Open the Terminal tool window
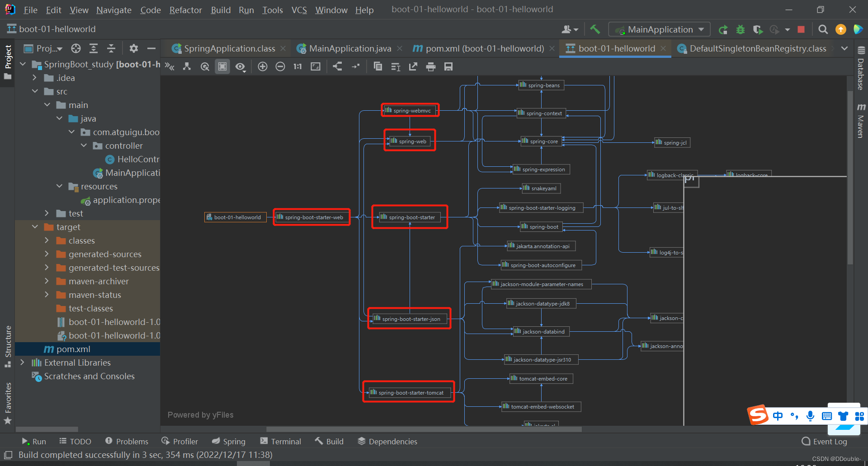Image resolution: width=868 pixels, height=466 pixels. tap(280, 442)
